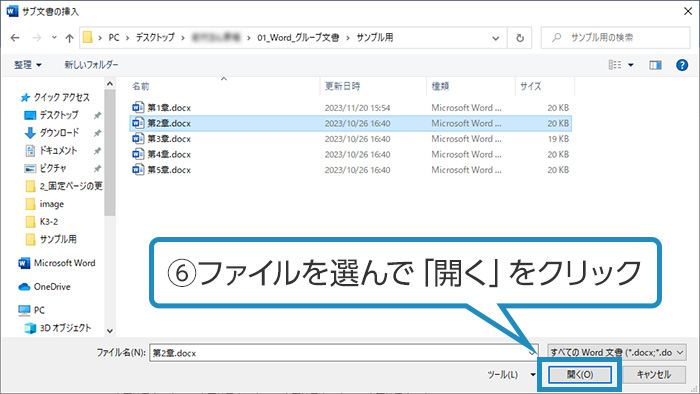
Task: Sort by 名前 column header
Action: point(141,86)
